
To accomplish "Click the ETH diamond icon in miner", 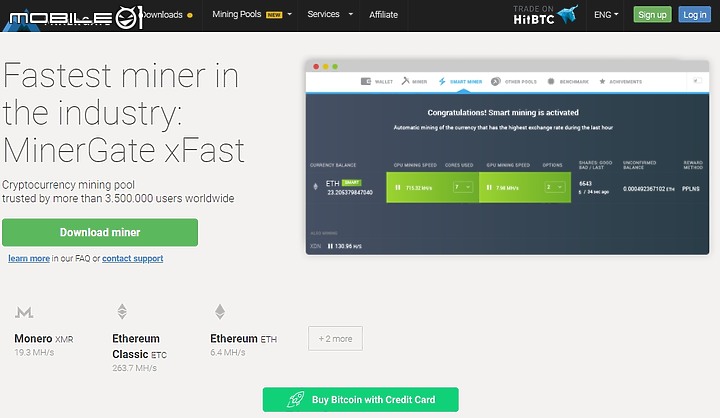I will [315, 186].
